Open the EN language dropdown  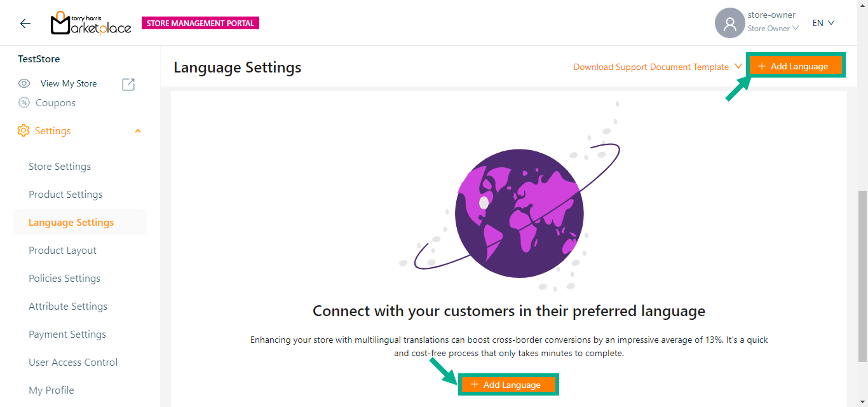823,24
